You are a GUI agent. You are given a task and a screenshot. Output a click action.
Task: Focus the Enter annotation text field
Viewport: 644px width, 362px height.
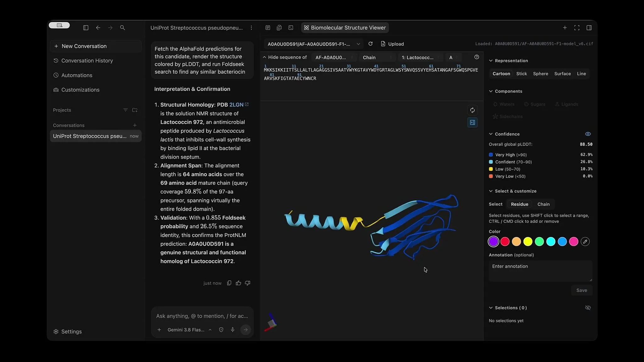541,271
